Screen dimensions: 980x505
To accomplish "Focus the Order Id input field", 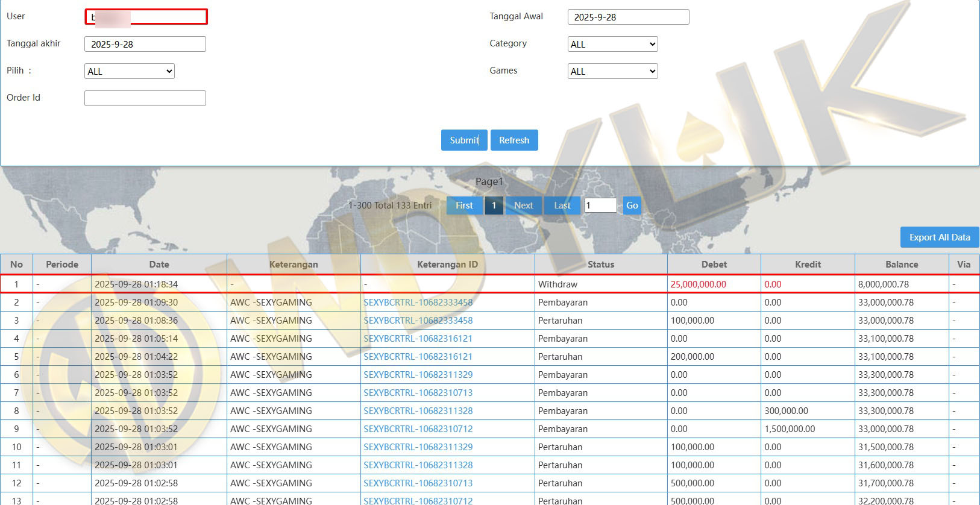I will (x=145, y=98).
